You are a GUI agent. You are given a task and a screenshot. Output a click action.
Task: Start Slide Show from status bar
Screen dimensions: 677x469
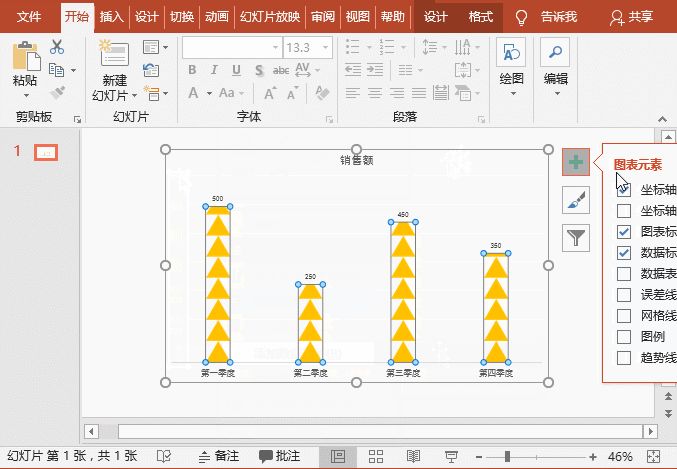pyautogui.click(x=451, y=456)
